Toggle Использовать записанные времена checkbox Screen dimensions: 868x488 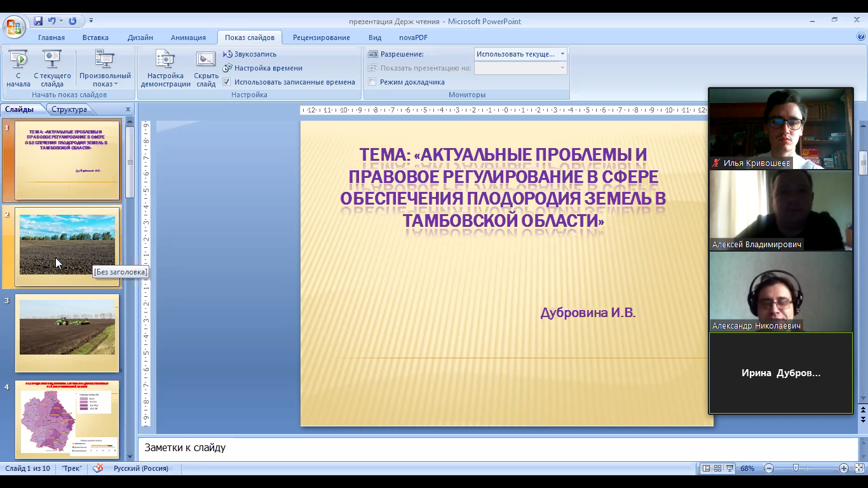227,82
